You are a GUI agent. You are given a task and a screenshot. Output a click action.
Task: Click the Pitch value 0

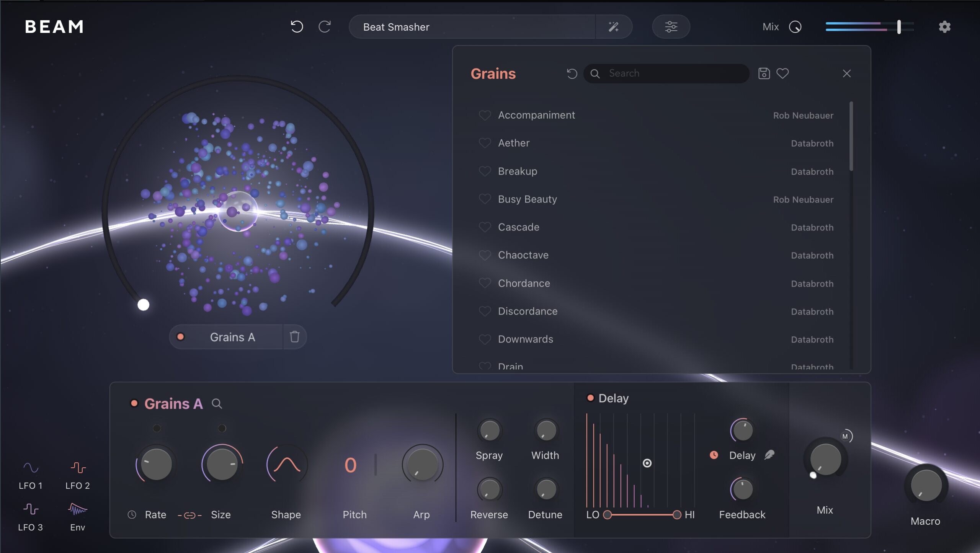point(350,465)
